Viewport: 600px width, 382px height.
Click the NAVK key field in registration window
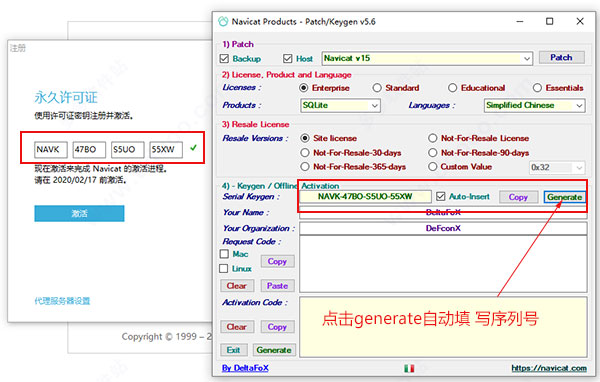tap(51, 150)
